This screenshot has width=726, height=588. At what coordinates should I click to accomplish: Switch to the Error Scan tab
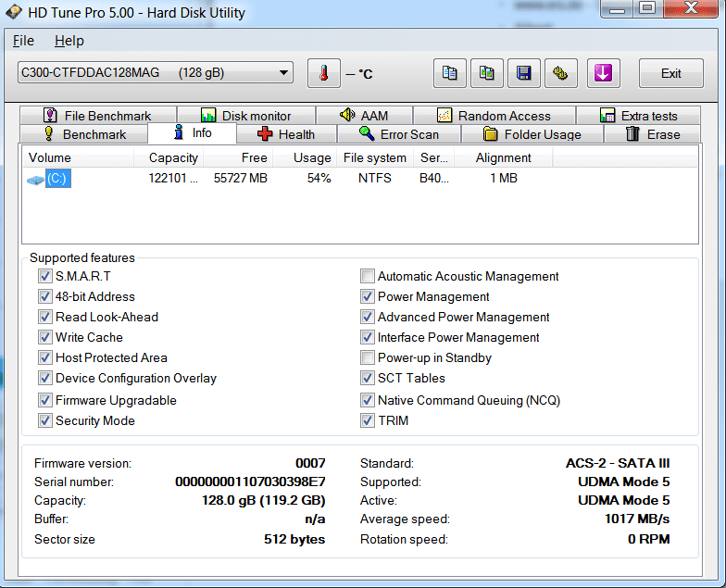click(399, 134)
